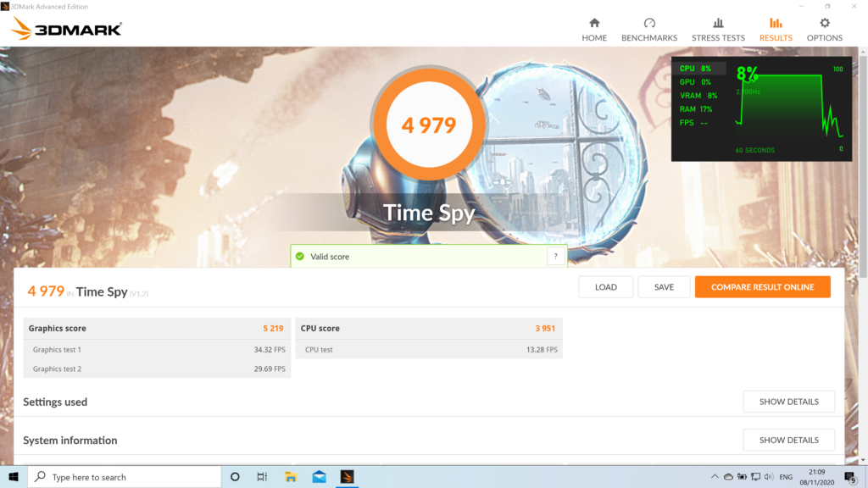Open the Stress Tests tab
Screen dimensions: 868x488
pyautogui.click(x=718, y=30)
